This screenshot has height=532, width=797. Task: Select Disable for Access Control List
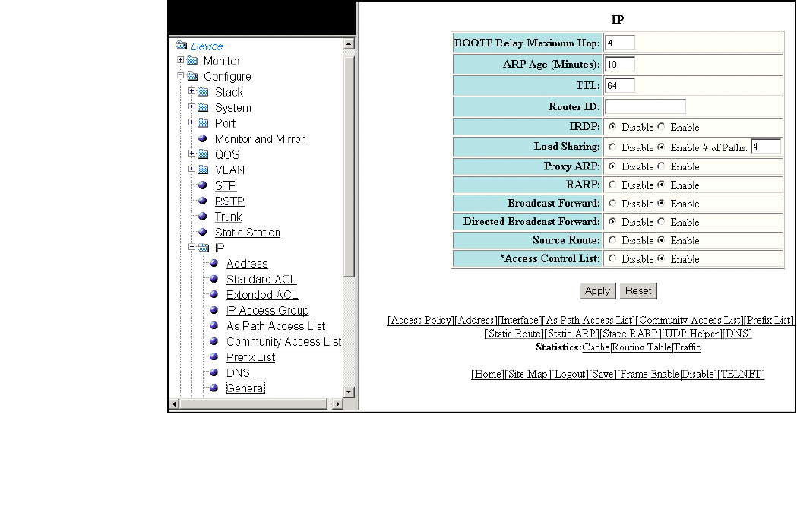tap(612, 258)
